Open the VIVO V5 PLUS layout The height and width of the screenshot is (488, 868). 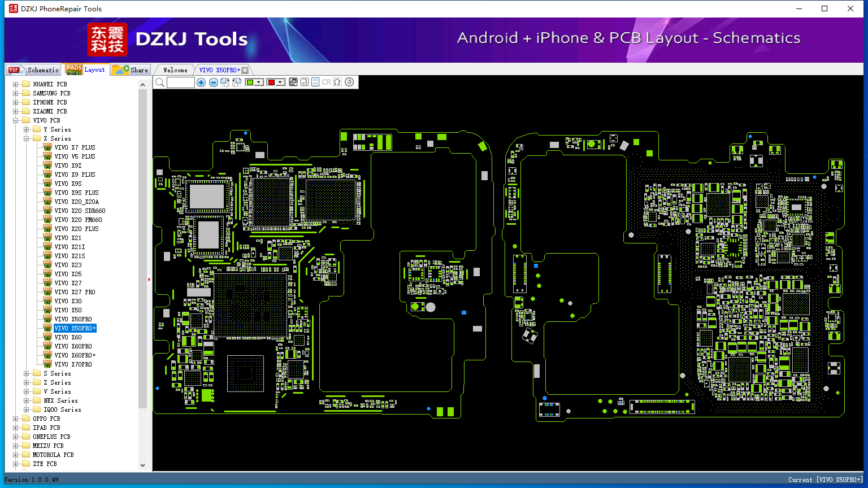point(75,156)
